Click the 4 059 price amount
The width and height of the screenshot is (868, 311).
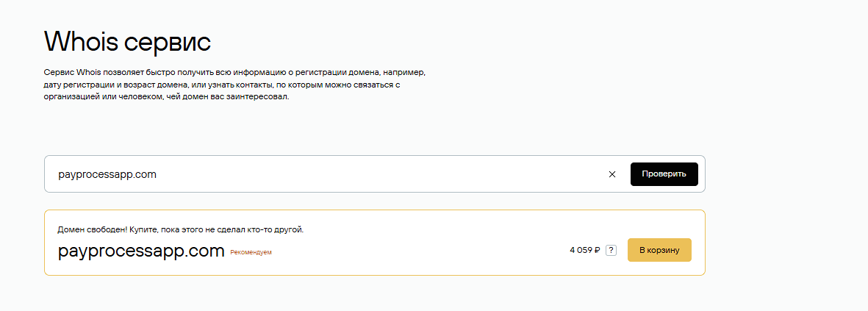click(580, 251)
